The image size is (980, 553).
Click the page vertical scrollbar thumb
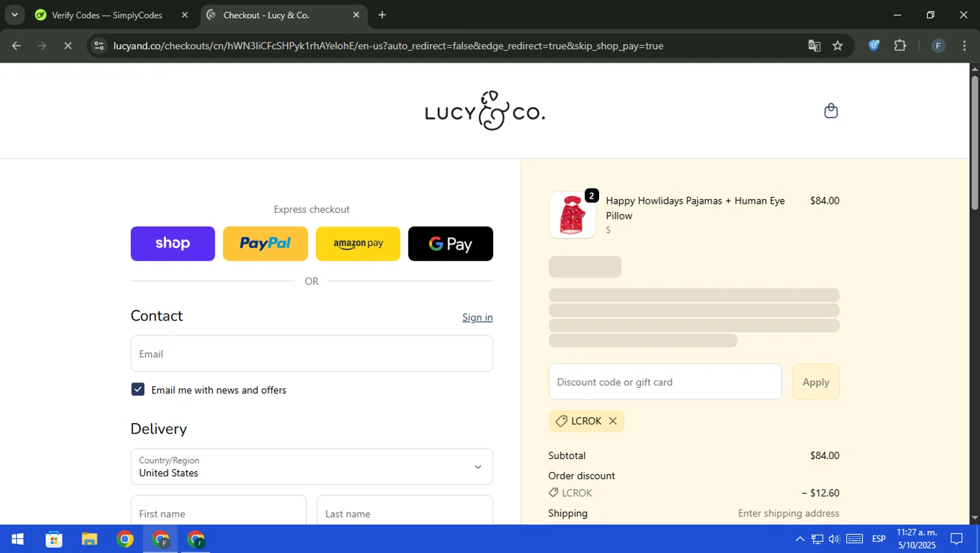click(974, 142)
